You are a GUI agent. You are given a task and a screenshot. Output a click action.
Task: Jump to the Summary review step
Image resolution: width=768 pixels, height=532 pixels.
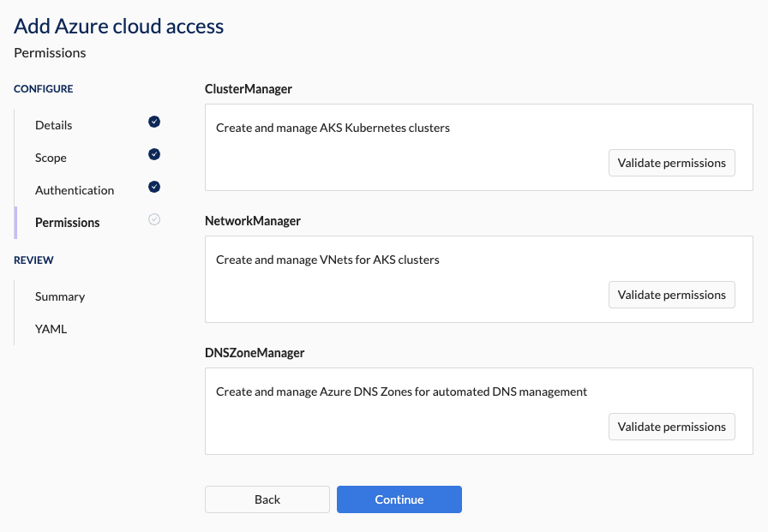(60, 296)
